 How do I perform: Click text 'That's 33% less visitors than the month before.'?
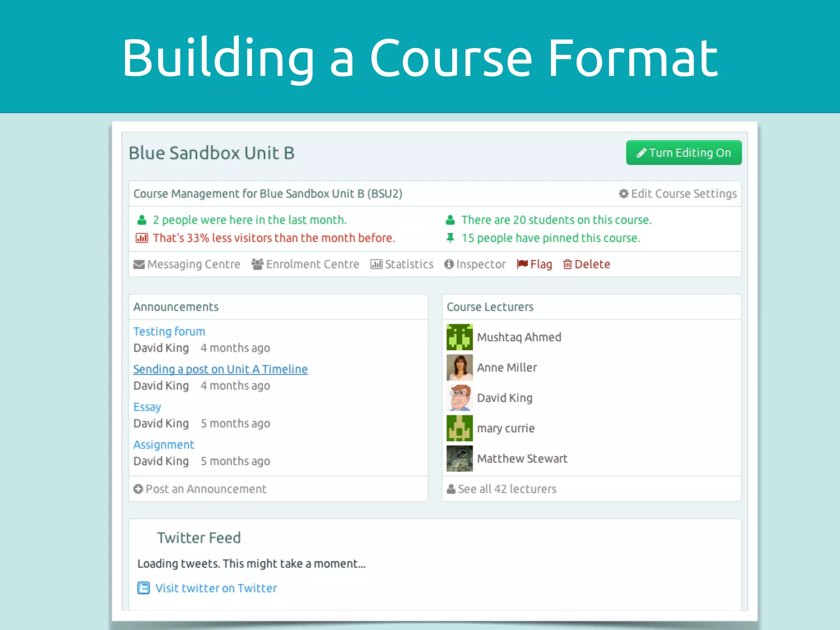click(274, 238)
